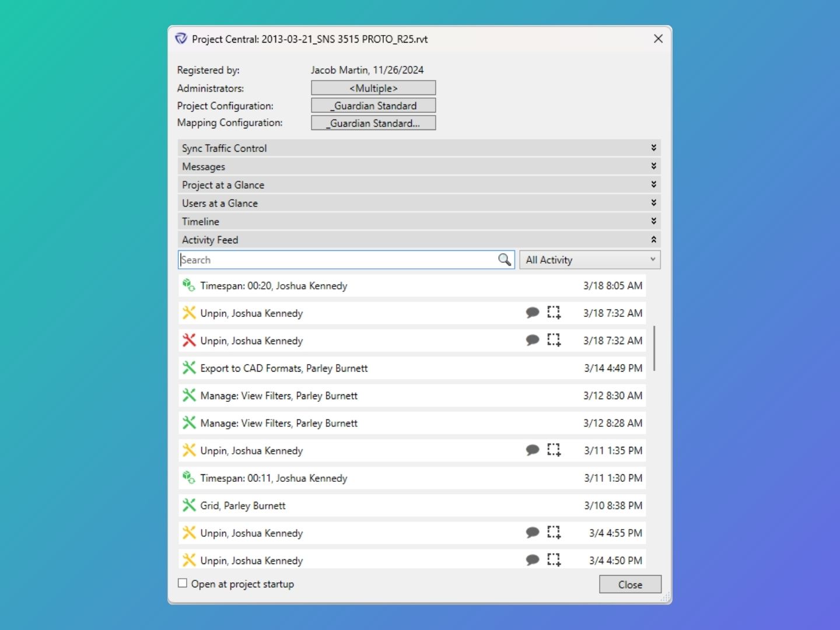The width and height of the screenshot is (840, 630).
Task: Click red tools icon on failed Unpin entry
Action: [188, 340]
